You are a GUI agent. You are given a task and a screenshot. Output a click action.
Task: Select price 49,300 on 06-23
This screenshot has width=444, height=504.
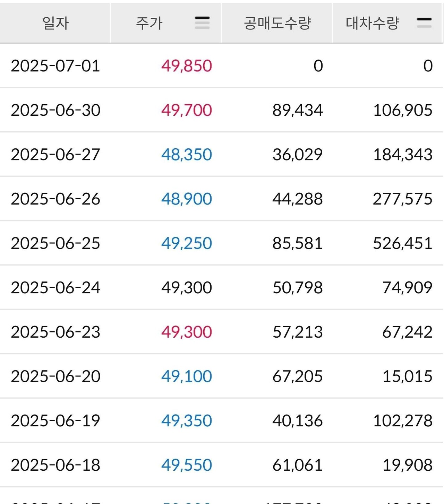pos(187,332)
